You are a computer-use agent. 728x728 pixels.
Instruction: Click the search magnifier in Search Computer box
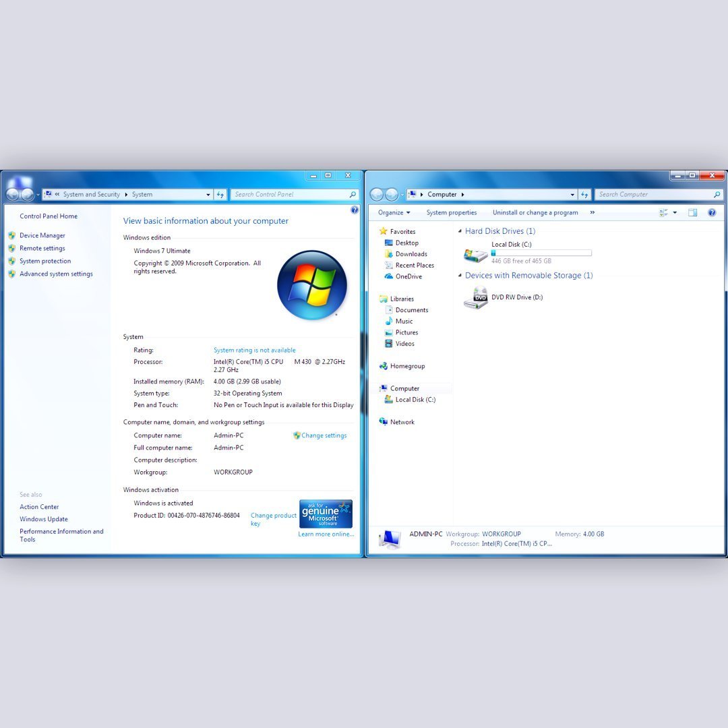[717, 195]
